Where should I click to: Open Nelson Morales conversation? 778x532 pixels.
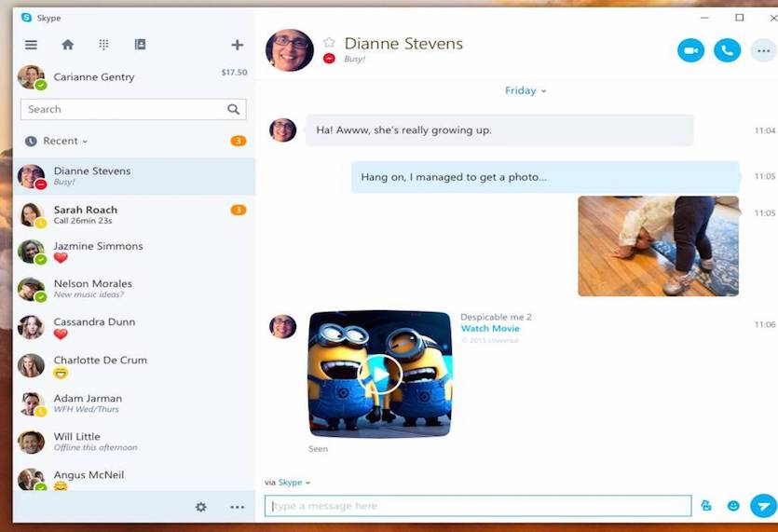[x=134, y=289]
